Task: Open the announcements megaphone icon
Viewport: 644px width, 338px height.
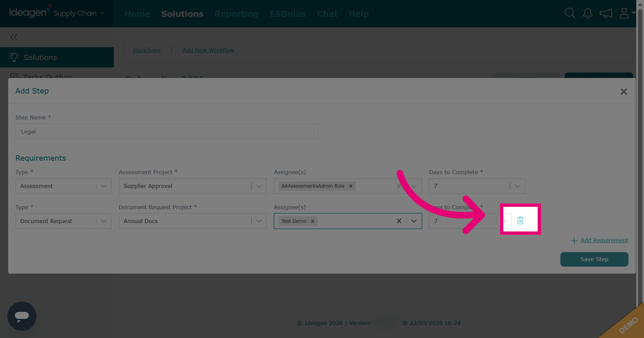Action: [606, 13]
